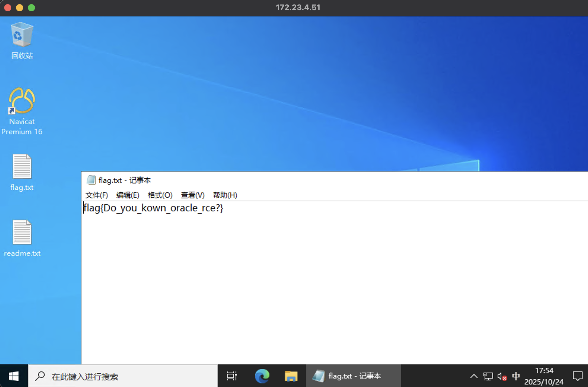Image resolution: width=588 pixels, height=387 pixels.
Task: Select the flag.txt desktop file icon
Action: (x=22, y=167)
